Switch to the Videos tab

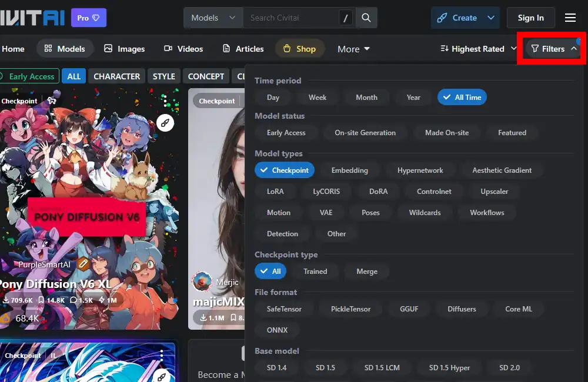[183, 49]
